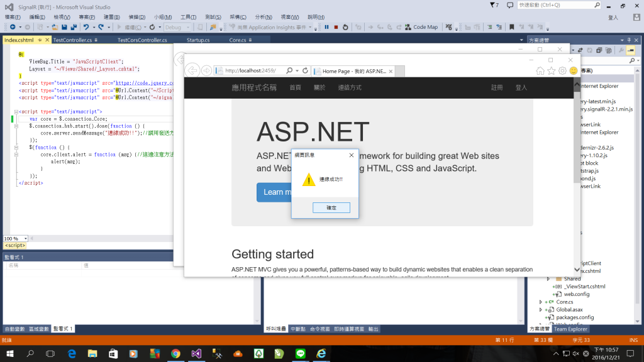Collapse the script block outlining marker
This screenshot has height=362, width=644.
[16, 112]
